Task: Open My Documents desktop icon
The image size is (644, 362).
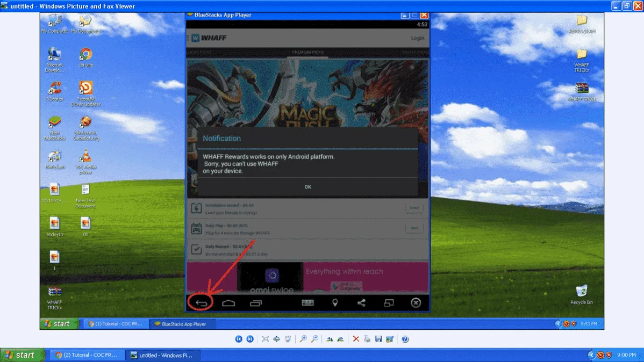Action: tap(85, 24)
